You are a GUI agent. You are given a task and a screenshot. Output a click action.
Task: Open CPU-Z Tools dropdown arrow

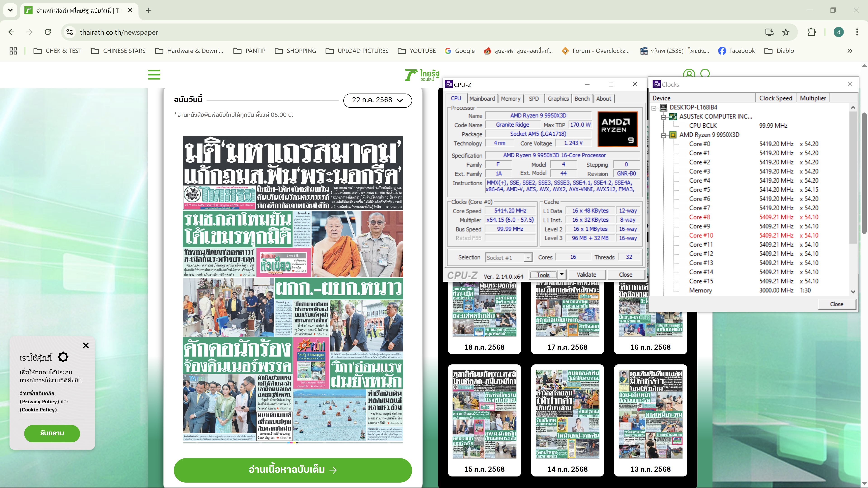click(561, 274)
